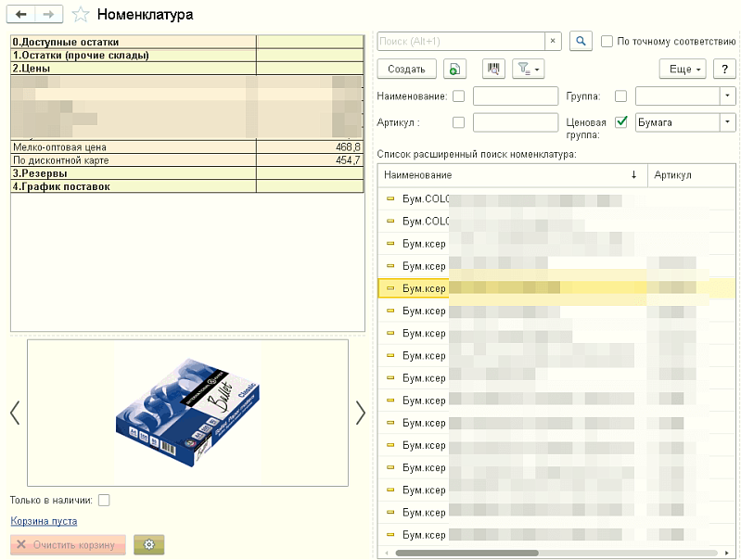Open the 'Корзина пуста' link
Screen dimensions: 741x560
tap(44, 521)
